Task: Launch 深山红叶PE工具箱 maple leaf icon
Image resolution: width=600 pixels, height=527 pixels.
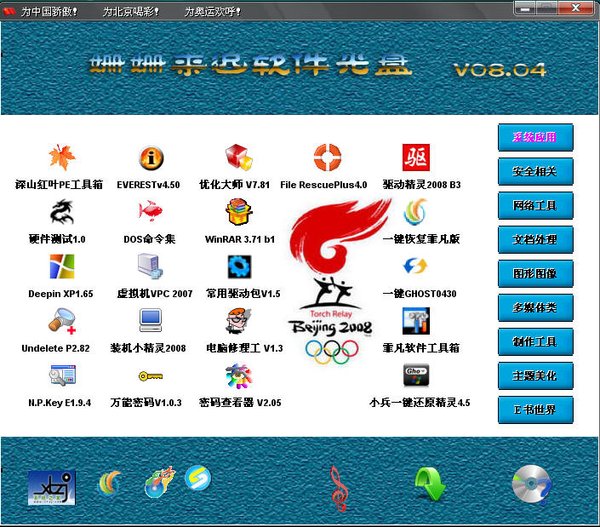Action: click(62, 157)
